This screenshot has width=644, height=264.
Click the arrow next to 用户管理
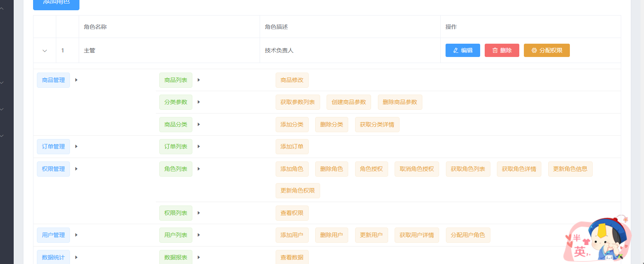76,235
